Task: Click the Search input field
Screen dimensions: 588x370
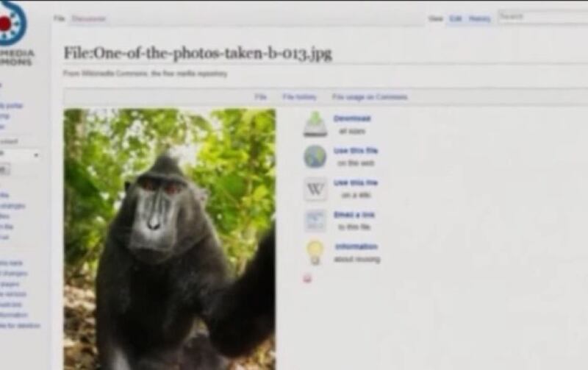Action: click(543, 17)
